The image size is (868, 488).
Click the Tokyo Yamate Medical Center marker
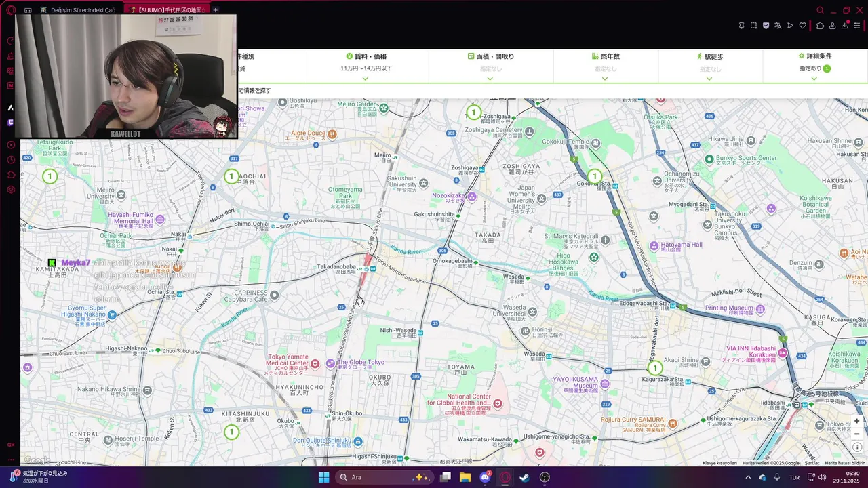click(315, 364)
